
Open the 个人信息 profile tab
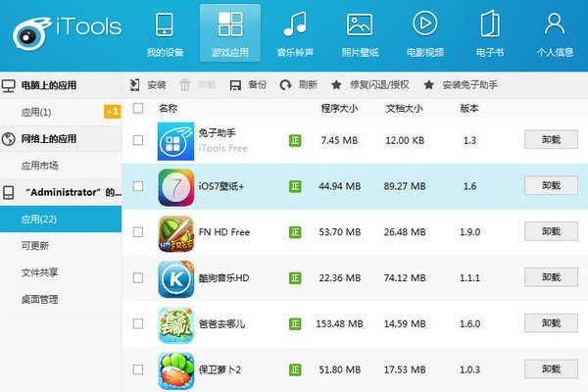555,34
